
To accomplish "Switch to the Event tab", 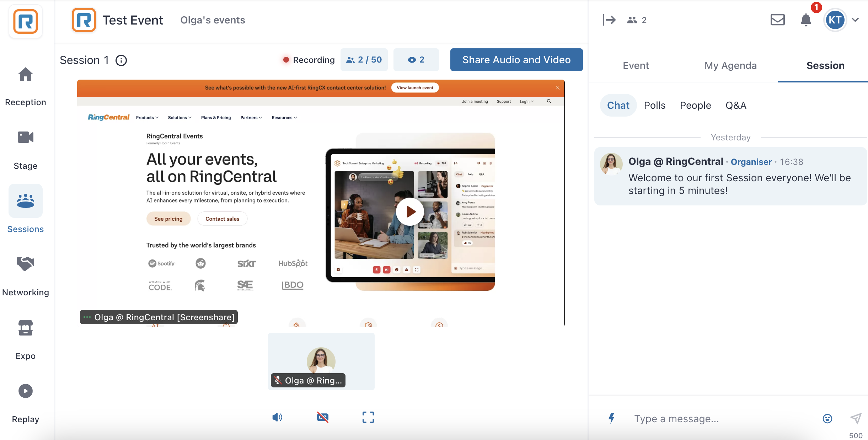I will [x=636, y=66].
